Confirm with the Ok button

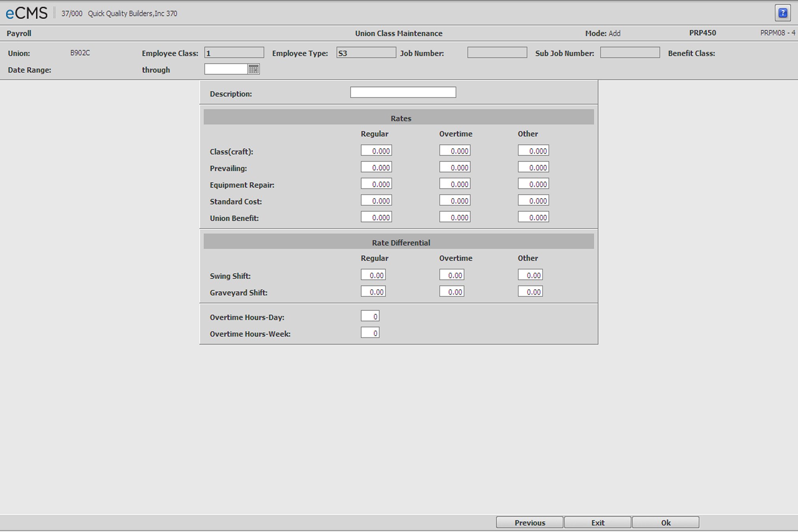(x=665, y=523)
